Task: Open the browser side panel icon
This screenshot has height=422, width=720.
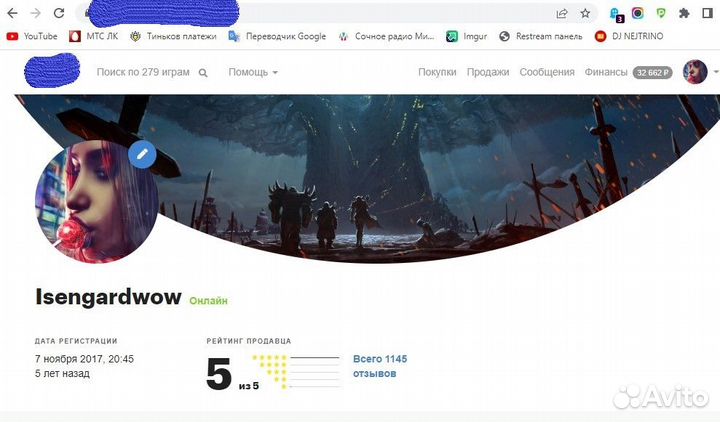Action: coord(707,13)
